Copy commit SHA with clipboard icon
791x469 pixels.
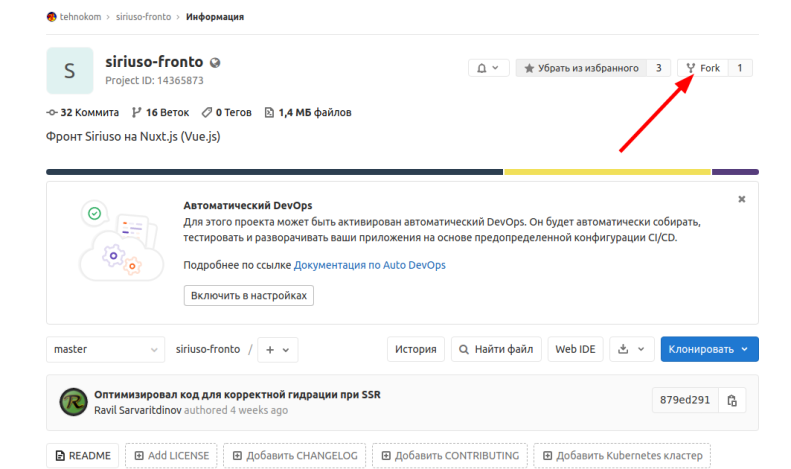coord(732,400)
